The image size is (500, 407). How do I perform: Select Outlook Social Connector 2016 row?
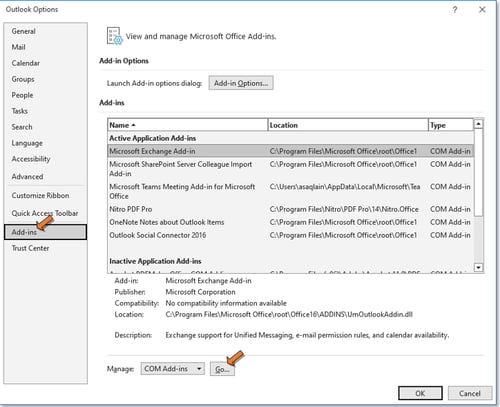(290, 235)
